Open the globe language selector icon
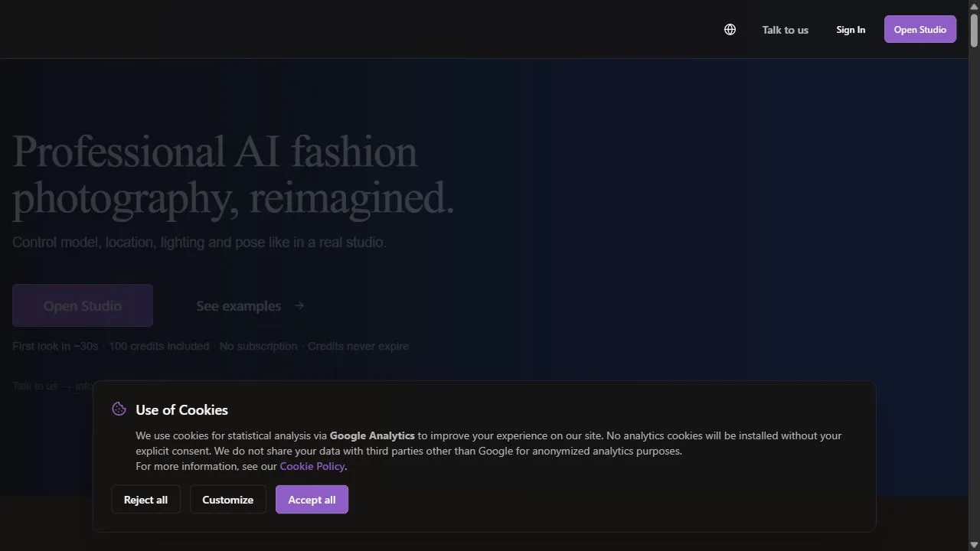Image resolution: width=980 pixels, height=551 pixels. (x=730, y=30)
